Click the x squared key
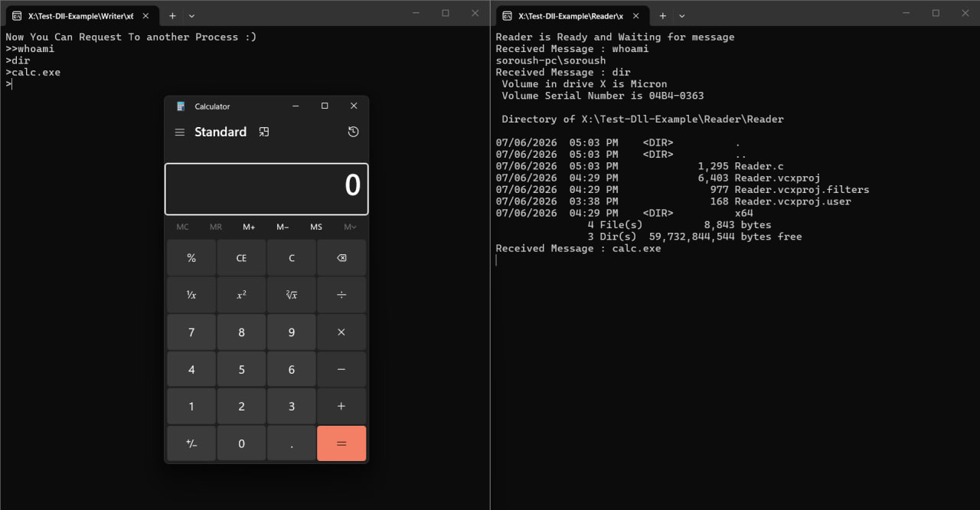 tap(241, 295)
